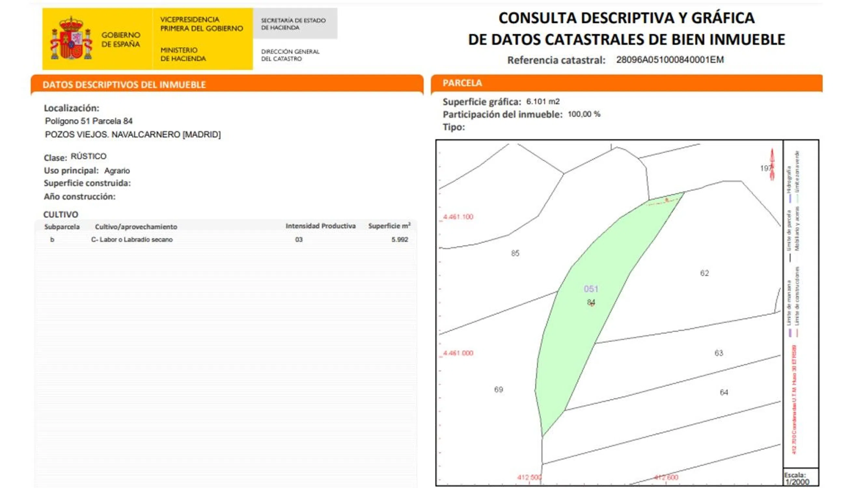Screen dimensions: 868x488
Task: Click the rotated UTM coordinates legend text
Action: coord(794,399)
